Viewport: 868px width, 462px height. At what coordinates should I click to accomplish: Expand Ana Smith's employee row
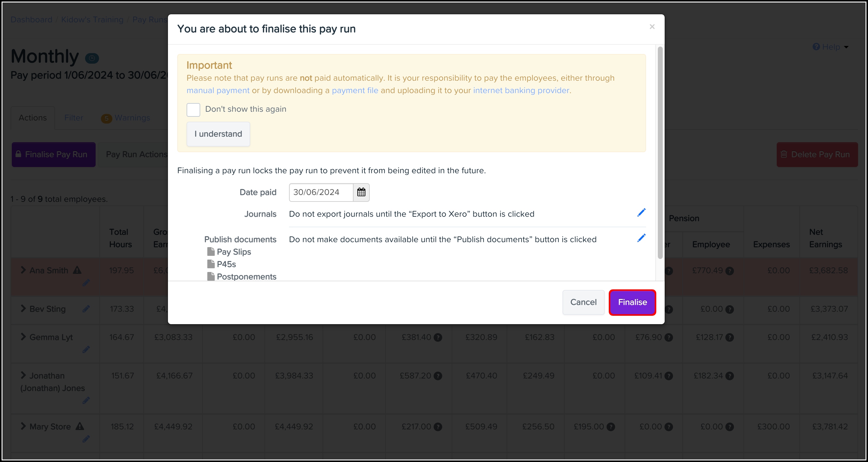tap(23, 270)
